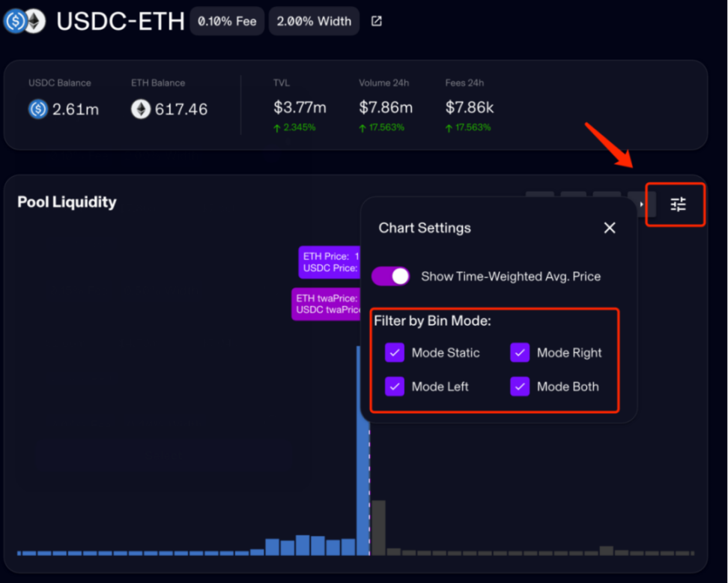Open chart settings via the sliders icon
The height and width of the screenshot is (583, 728).
point(678,204)
